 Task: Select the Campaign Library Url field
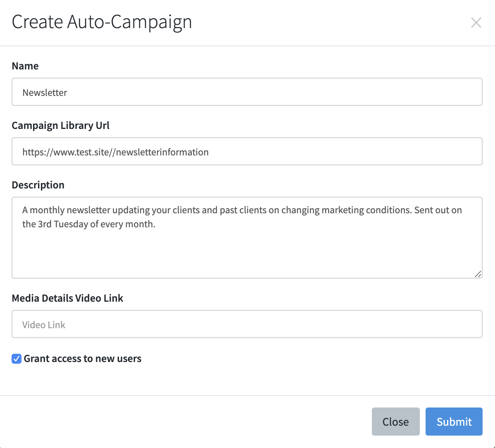coord(247,151)
